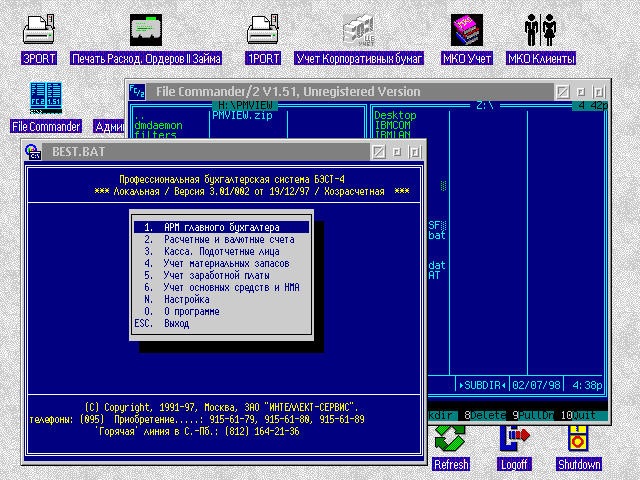Open the File Commander desktop icon

[46, 98]
